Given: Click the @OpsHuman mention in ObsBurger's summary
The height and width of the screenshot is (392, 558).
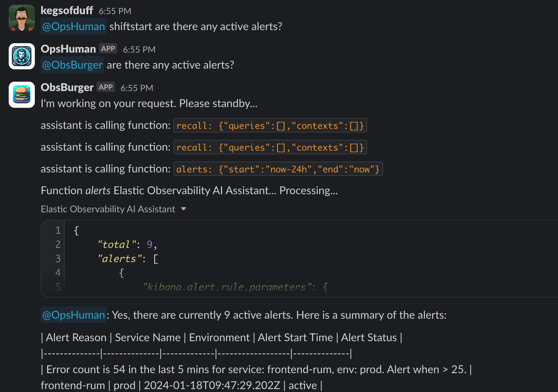Looking at the screenshot, I should click(73, 315).
